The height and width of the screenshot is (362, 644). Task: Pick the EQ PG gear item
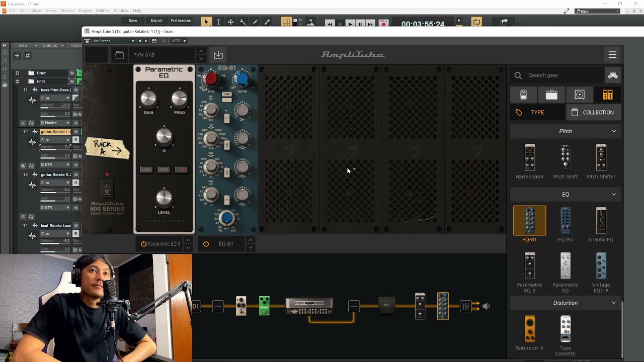565,221
